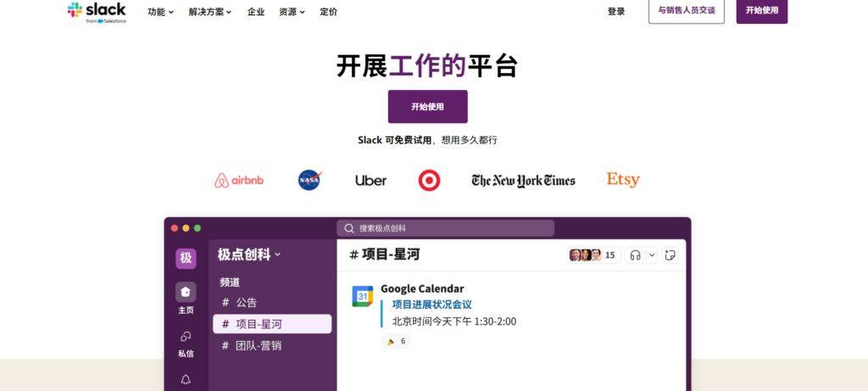Open 私信 direct messages icon

186,336
